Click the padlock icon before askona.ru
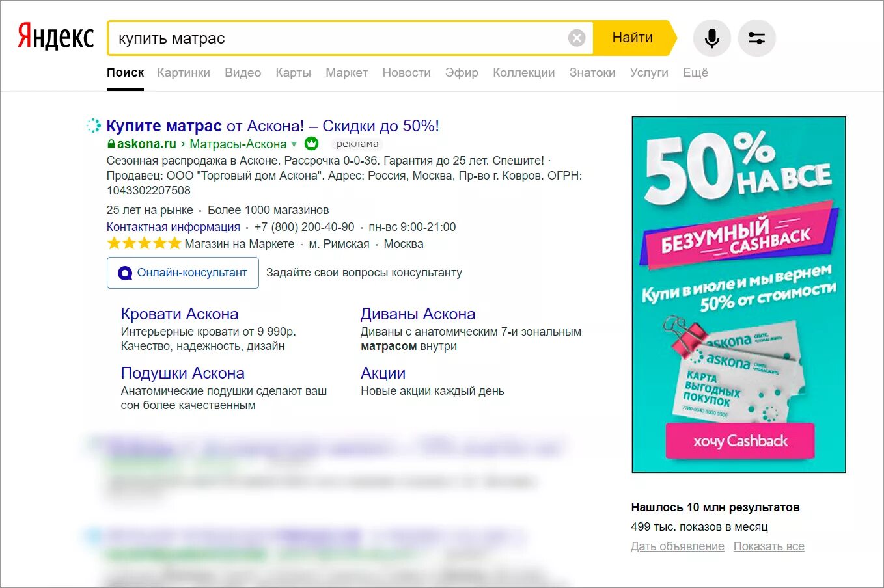This screenshot has height=588, width=884. (112, 144)
